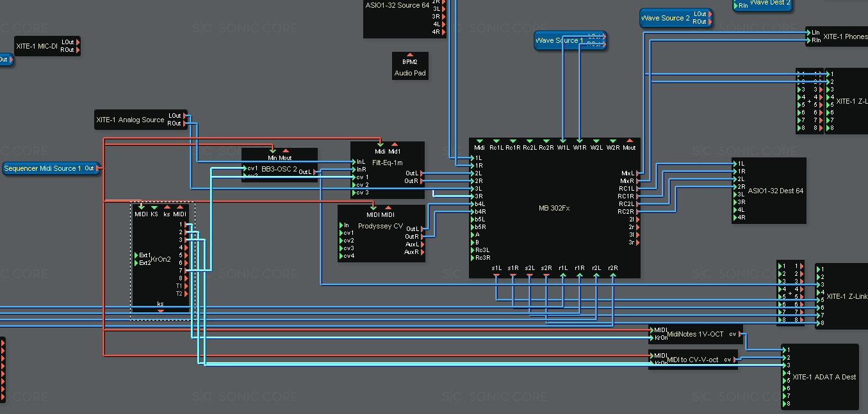Click the LOut port of XITE-1 Analog Source

click(x=186, y=116)
